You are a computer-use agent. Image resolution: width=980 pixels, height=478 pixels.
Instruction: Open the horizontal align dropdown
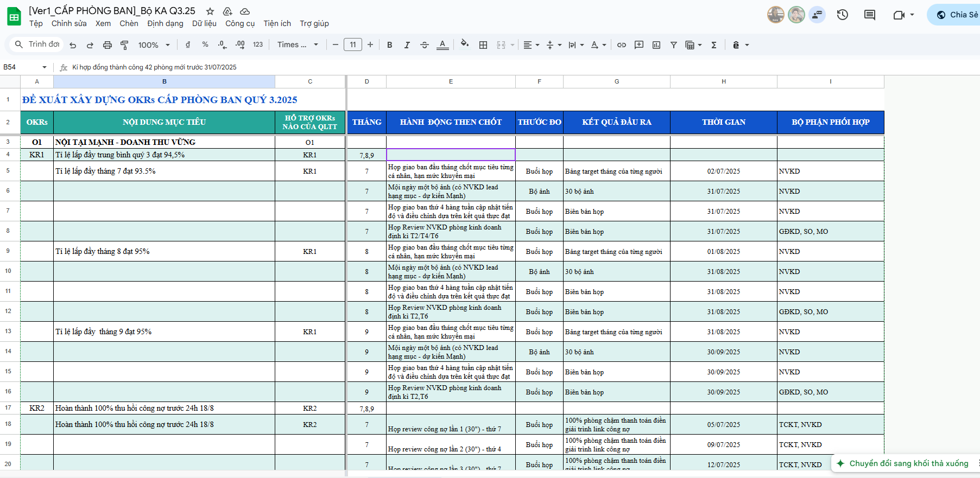[531, 45]
